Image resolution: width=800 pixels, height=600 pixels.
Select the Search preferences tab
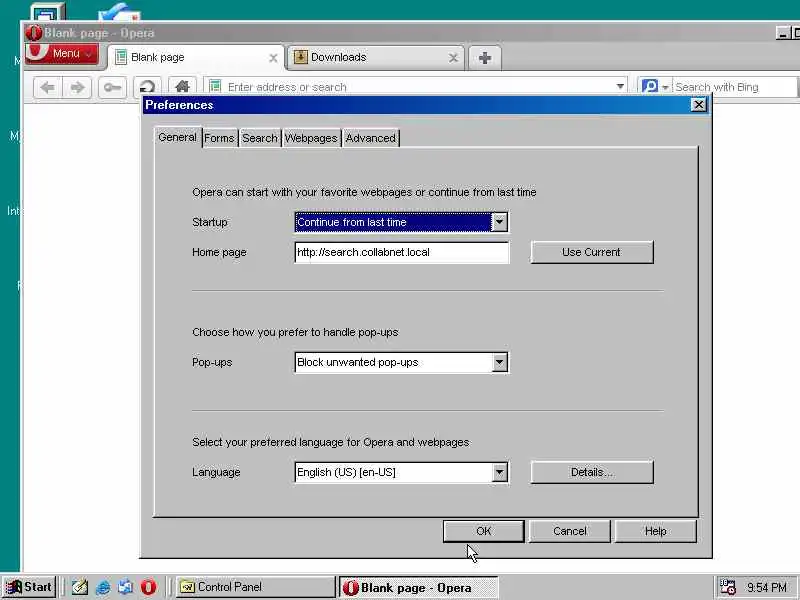pos(260,138)
